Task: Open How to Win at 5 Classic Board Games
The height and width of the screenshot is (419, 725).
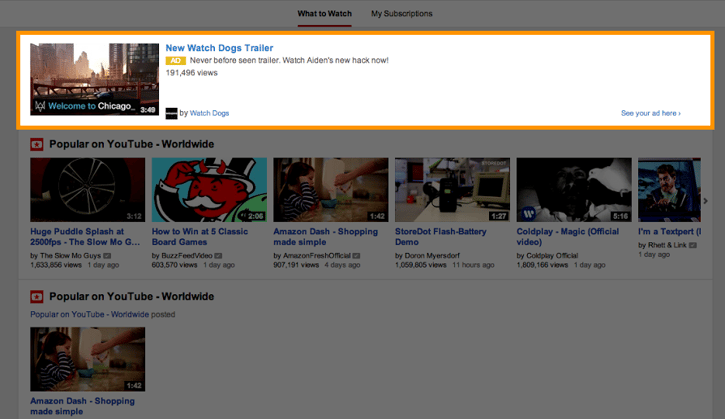Action: (x=200, y=236)
